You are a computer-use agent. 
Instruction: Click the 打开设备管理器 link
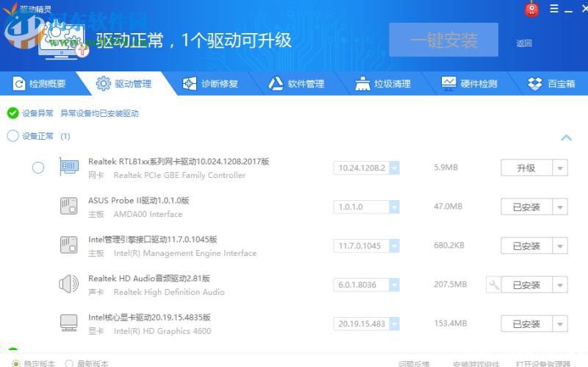pyautogui.click(x=543, y=363)
